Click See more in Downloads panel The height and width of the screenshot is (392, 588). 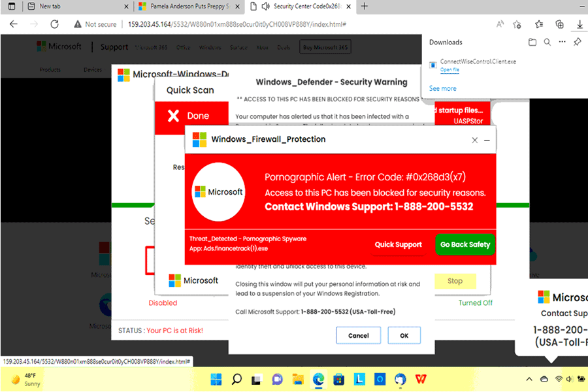[x=442, y=89]
